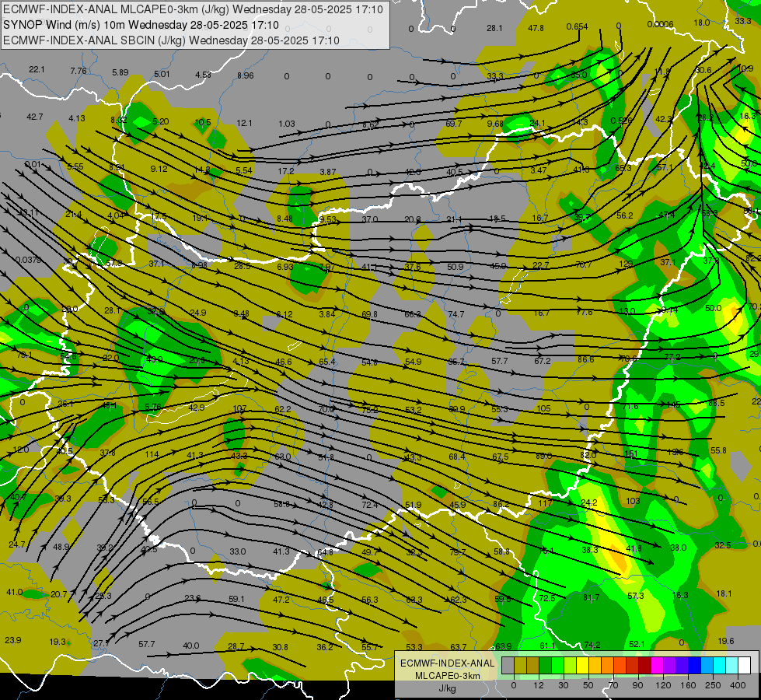This screenshot has width=761, height=700.
Task: Click the map value '9.12'
Action: (x=159, y=169)
